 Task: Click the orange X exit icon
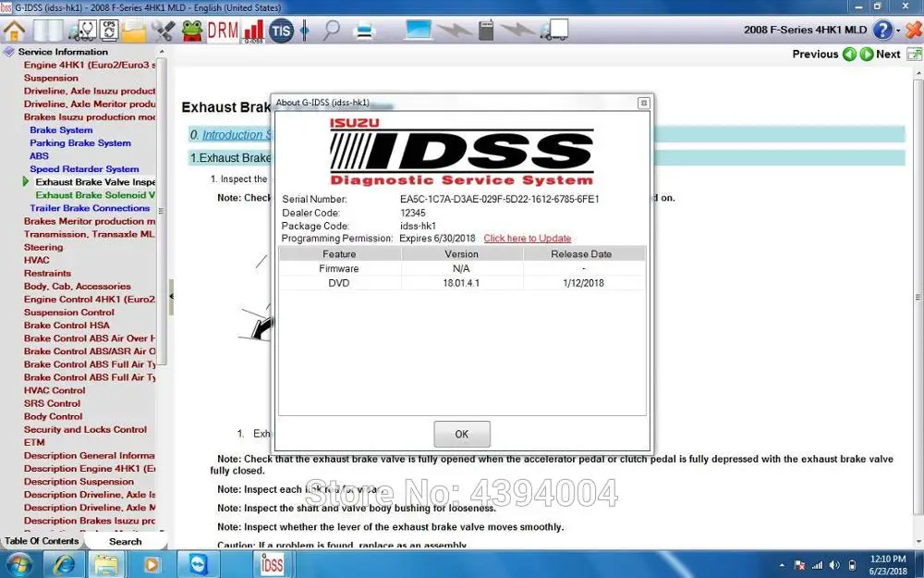tap(914, 30)
